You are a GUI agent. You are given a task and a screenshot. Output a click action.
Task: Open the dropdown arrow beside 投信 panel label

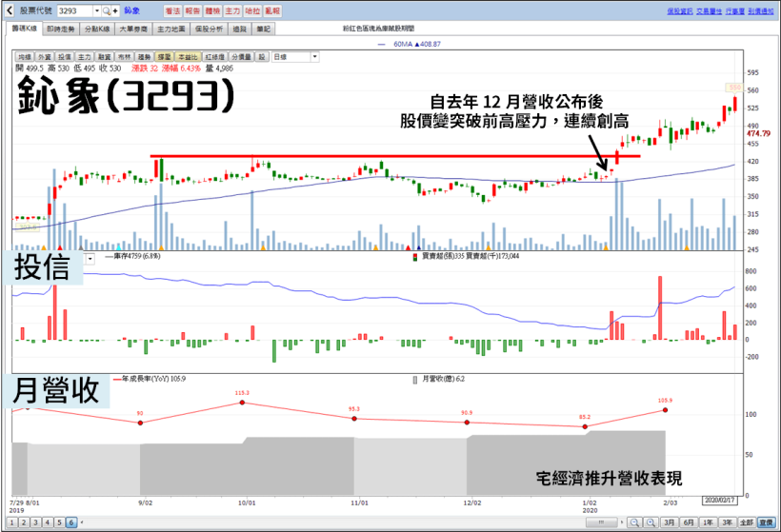coord(90,259)
